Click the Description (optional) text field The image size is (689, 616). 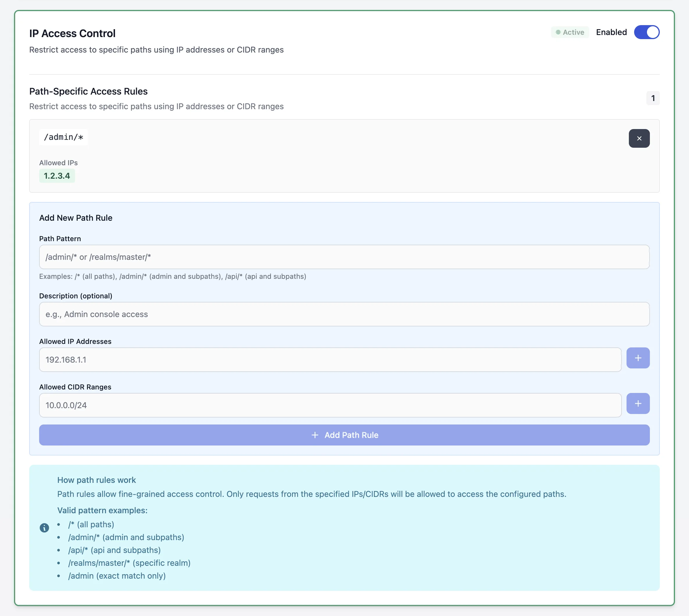click(x=344, y=314)
